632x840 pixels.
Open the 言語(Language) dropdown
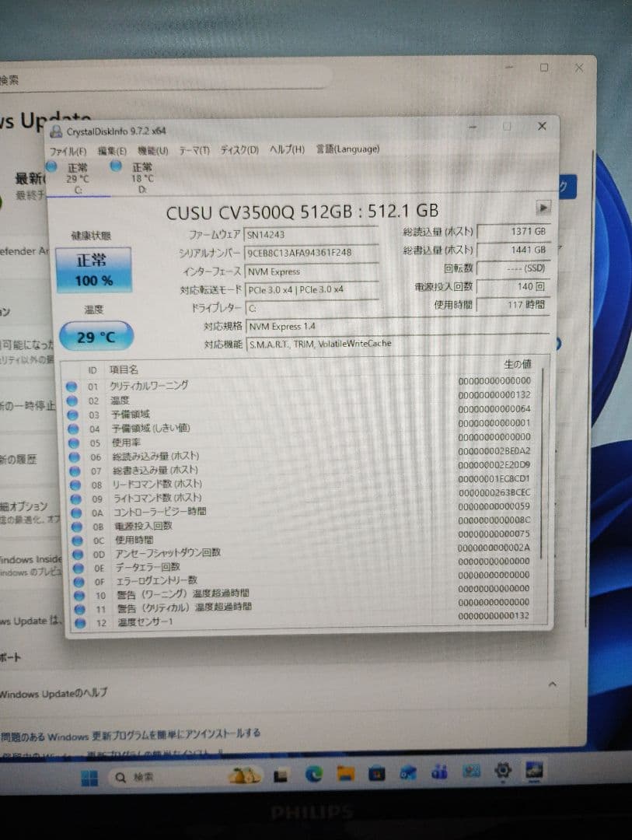(x=347, y=149)
